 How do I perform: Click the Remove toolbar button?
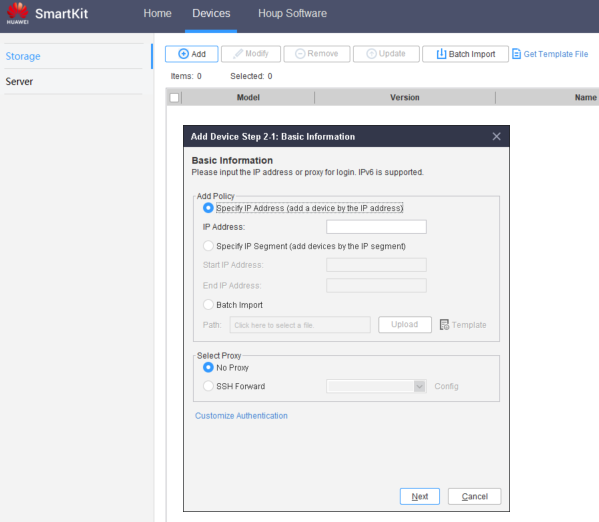[x=317, y=54]
